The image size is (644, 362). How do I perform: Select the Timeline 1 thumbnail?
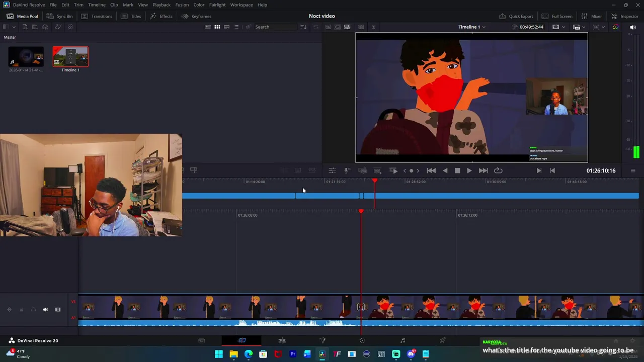[x=70, y=57]
